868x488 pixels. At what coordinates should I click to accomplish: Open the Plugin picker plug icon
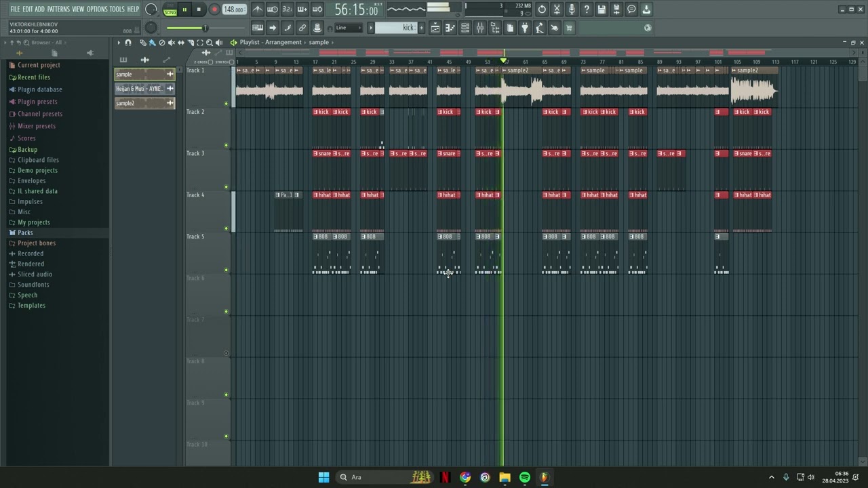click(x=525, y=28)
